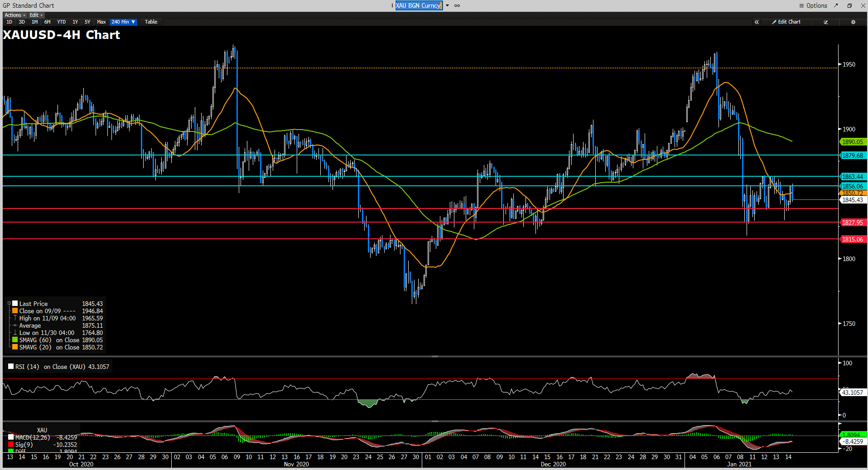The image size is (868, 470).
Task: Open chart settings gear icon
Action: point(853,22)
